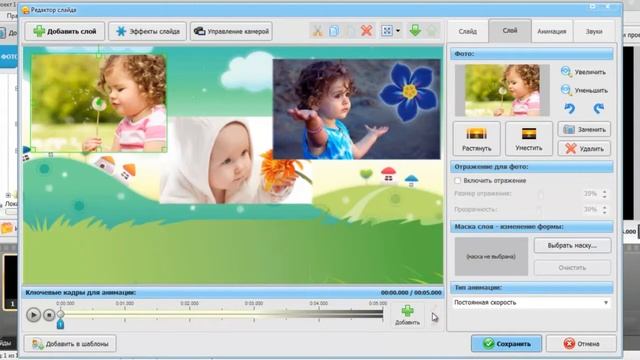The height and width of the screenshot is (360, 640).
Task: Click the 'Редактор слайда' window icon
Action: point(25,10)
